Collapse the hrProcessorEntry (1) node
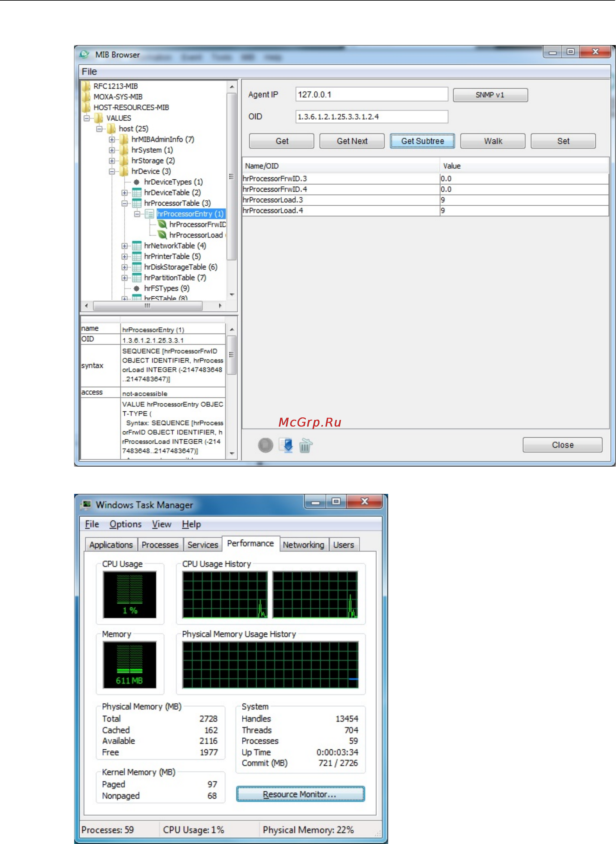 137,214
